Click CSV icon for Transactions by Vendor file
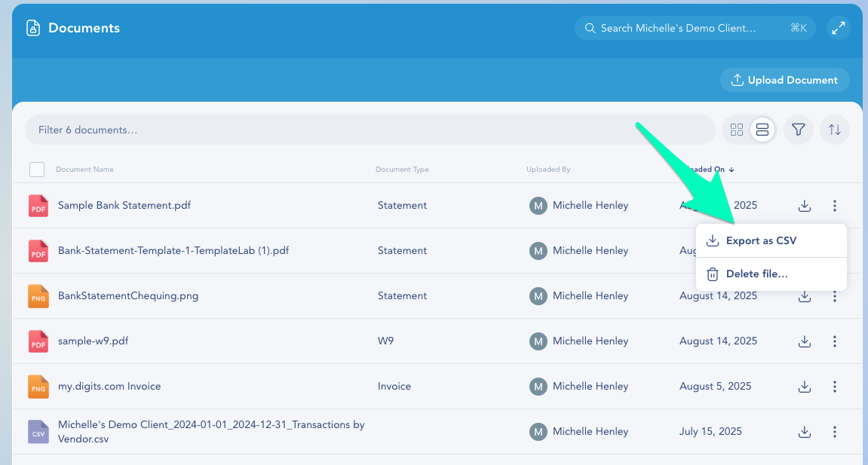 (x=38, y=432)
